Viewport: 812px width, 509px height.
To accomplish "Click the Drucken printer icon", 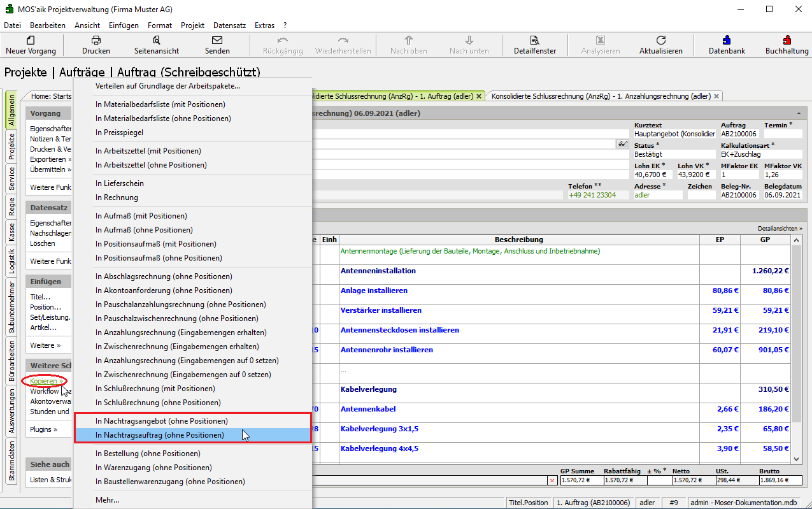I will (x=96, y=45).
